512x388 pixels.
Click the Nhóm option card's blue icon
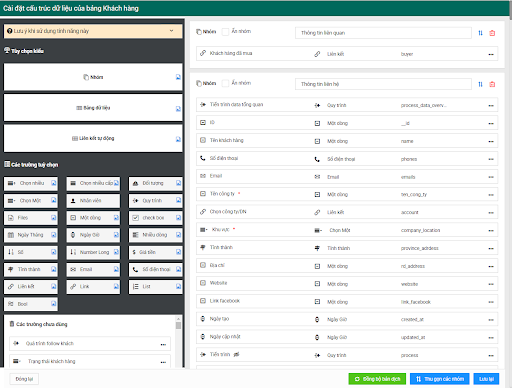[178, 77]
